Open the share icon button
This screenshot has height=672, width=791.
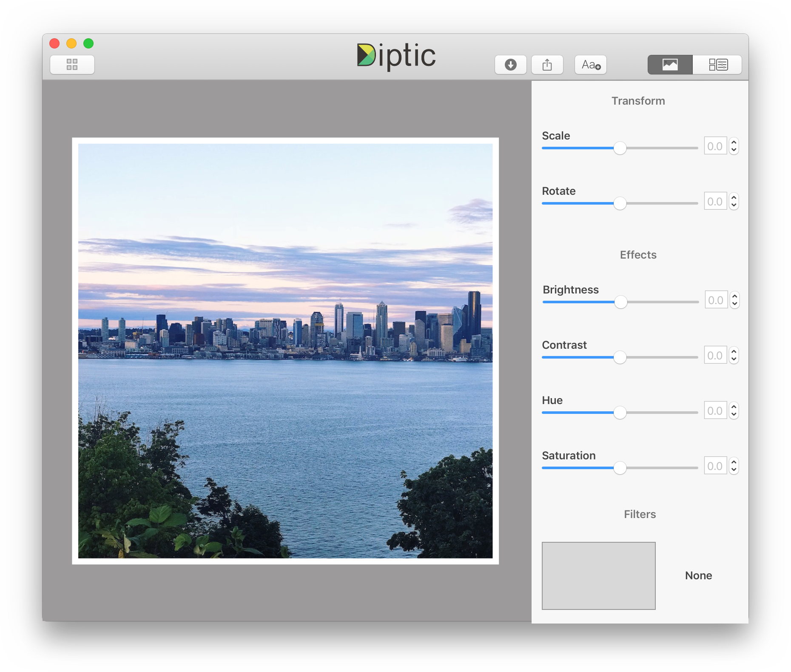coord(547,65)
